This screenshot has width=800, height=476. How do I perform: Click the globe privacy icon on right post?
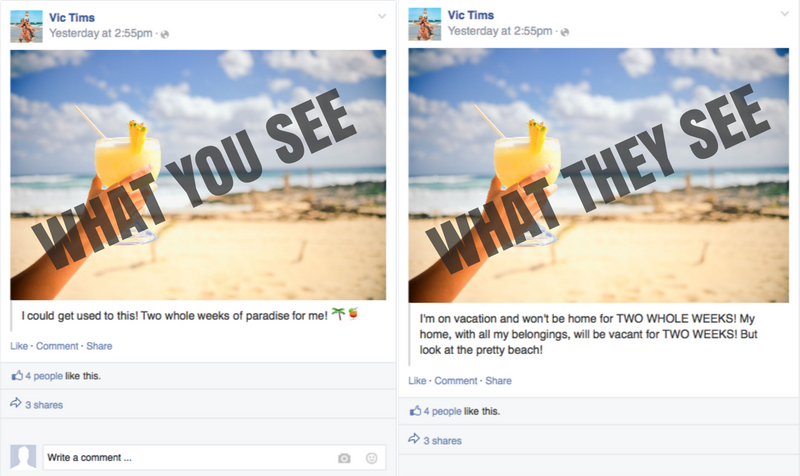coord(564,32)
